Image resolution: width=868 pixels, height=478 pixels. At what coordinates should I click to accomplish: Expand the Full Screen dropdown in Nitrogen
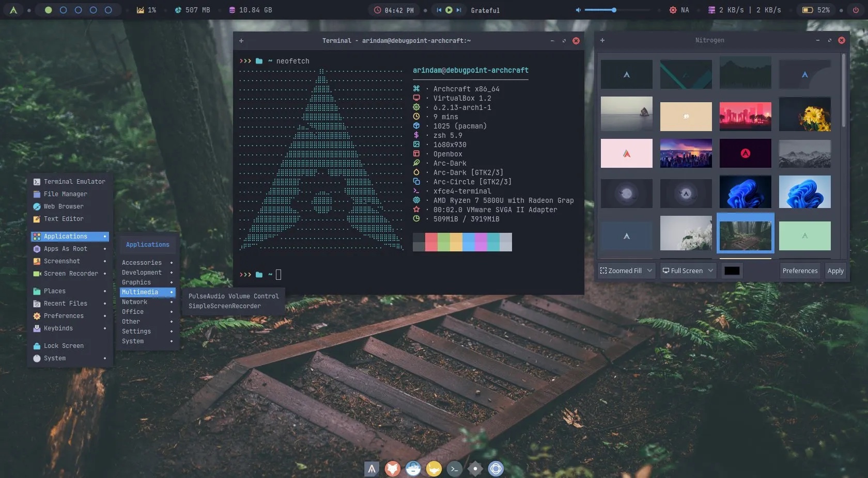(x=687, y=270)
